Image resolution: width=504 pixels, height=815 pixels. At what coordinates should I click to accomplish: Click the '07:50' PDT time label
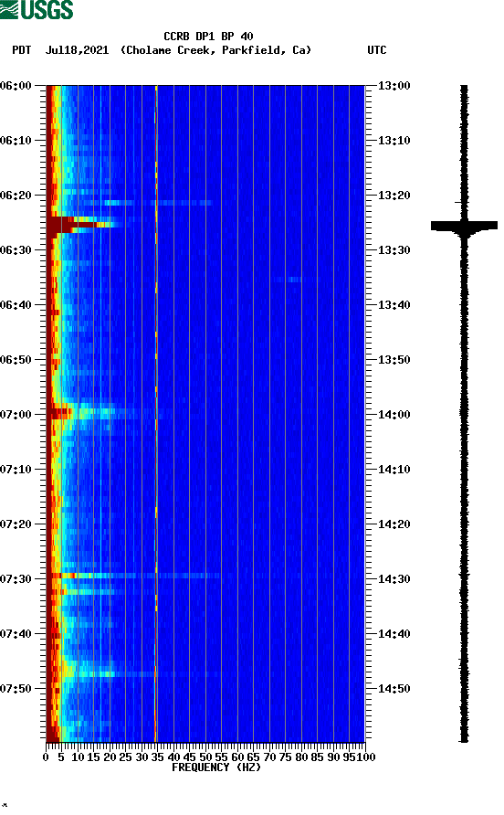tap(16, 689)
